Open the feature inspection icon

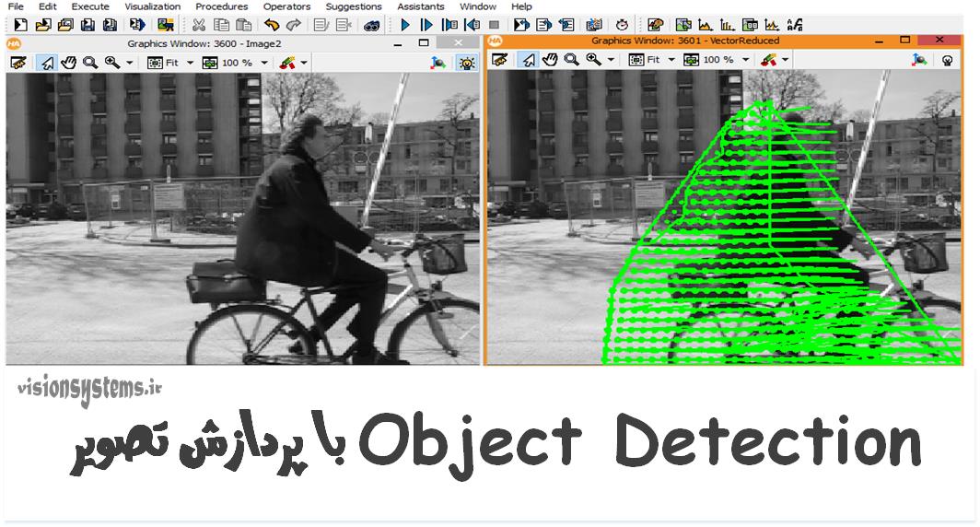click(x=750, y=25)
